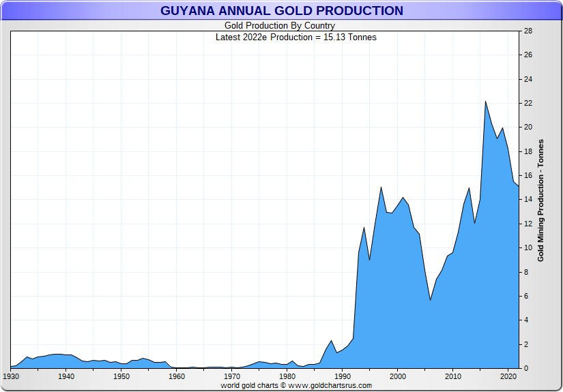
Task: Click the 24 y-axis value
Action: pyautogui.click(x=528, y=79)
